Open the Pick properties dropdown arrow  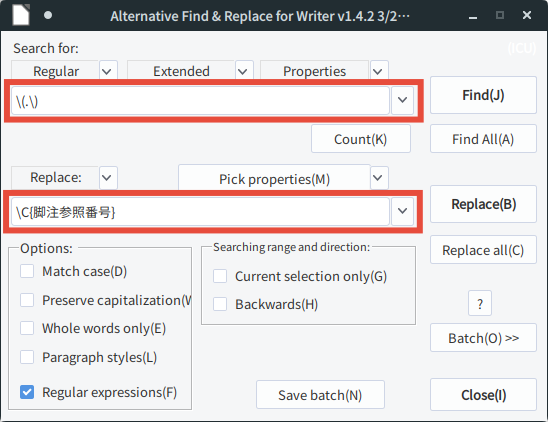[x=378, y=178]
